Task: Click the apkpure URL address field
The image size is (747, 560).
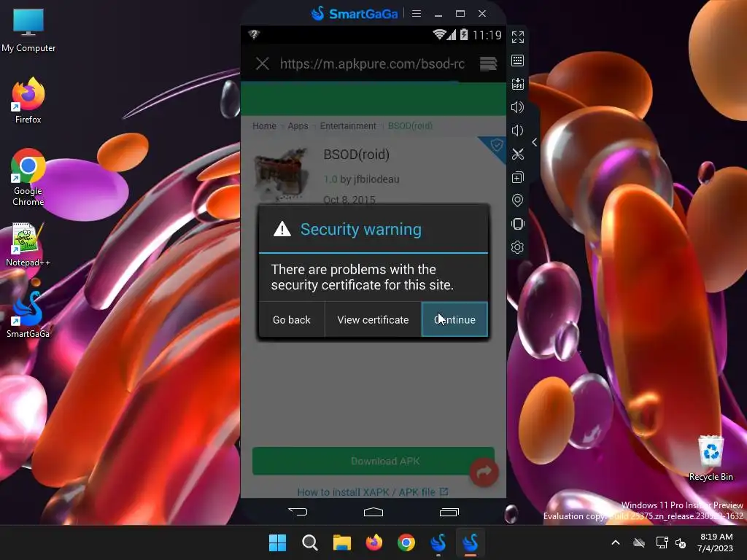Action: pos(373,64)
